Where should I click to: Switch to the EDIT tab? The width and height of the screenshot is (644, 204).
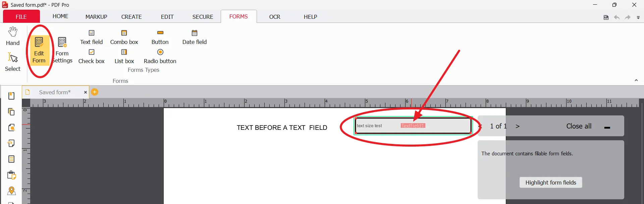(167, 17)
